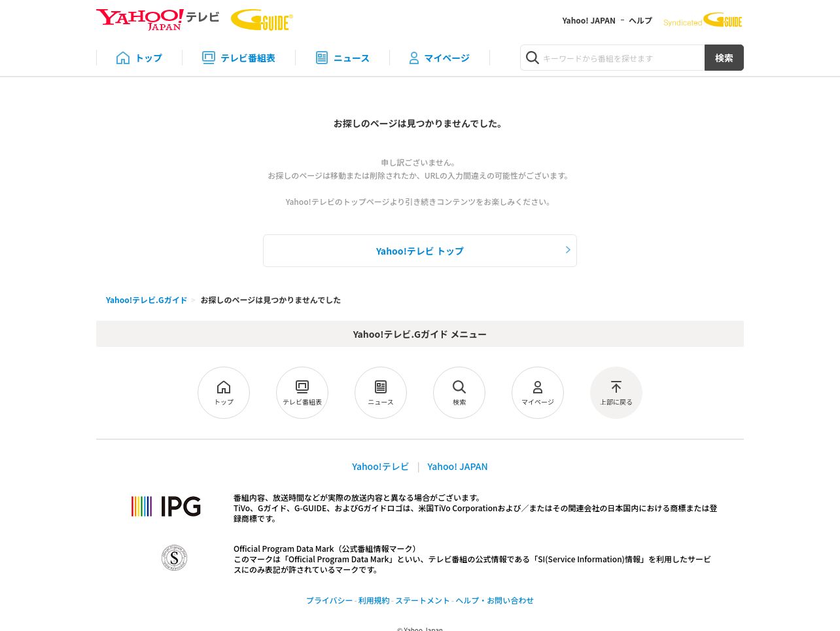840x631 pixels.
Task: Click the テレビ番組表 circular menu icon
Action: [x=302, y=393]
